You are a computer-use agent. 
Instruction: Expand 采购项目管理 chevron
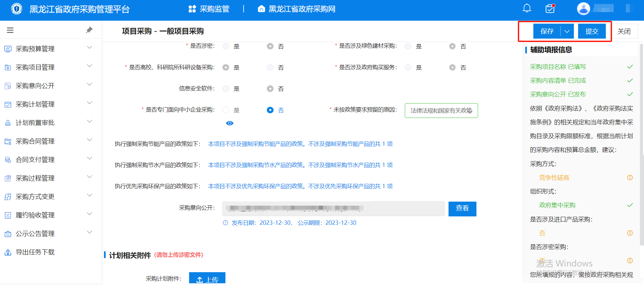coord(90,66)
